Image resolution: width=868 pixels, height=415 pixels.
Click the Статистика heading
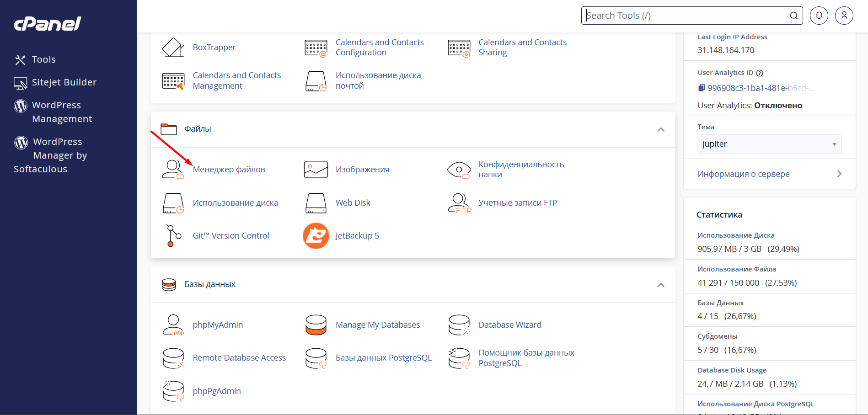click(719, 215)
